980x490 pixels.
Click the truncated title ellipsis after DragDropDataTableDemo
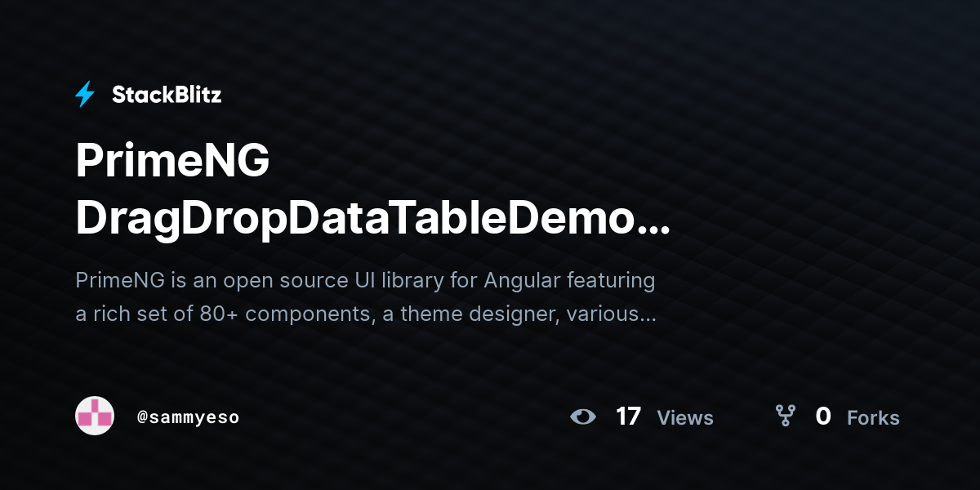click(653, 230)
